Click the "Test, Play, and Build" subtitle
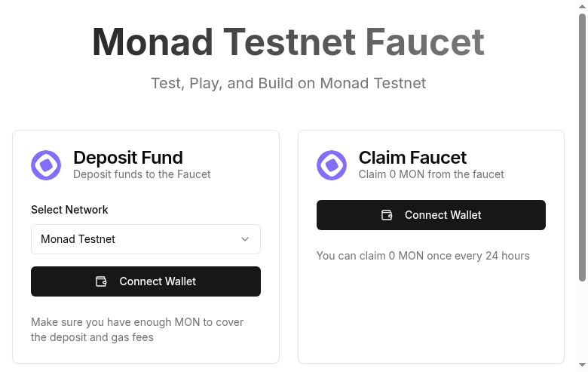Viewport: 588px width, 372px height. point(288,83)
